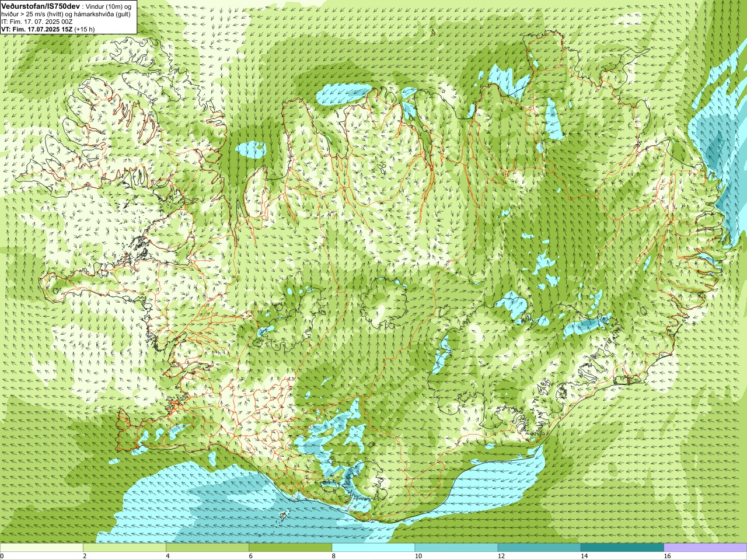Click the pale cyan 8–10 legend segment
This screenshot has height=560, width=747.
coord(373,548)
